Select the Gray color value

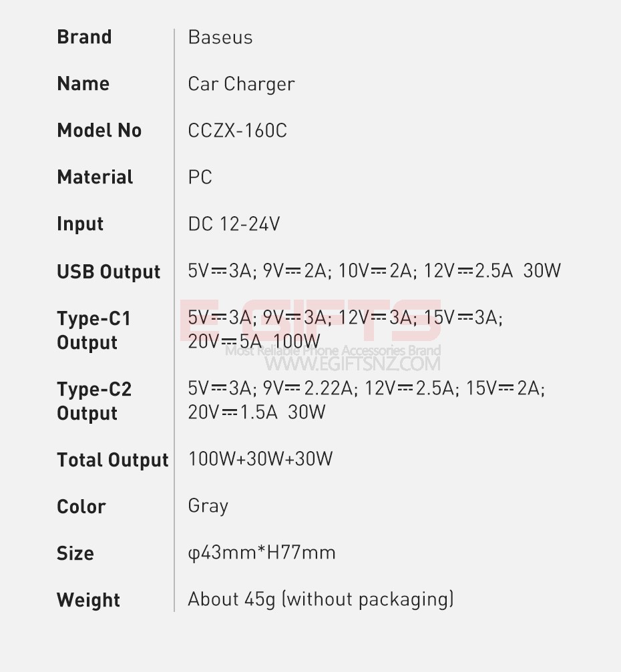[x=208, y=507]
